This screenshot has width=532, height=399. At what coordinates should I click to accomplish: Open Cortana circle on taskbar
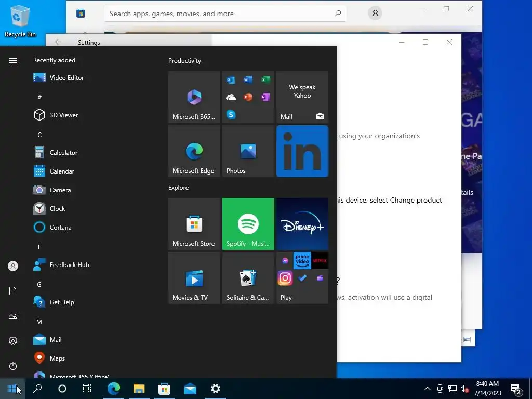pyautogui.click(x=62, y=389)
